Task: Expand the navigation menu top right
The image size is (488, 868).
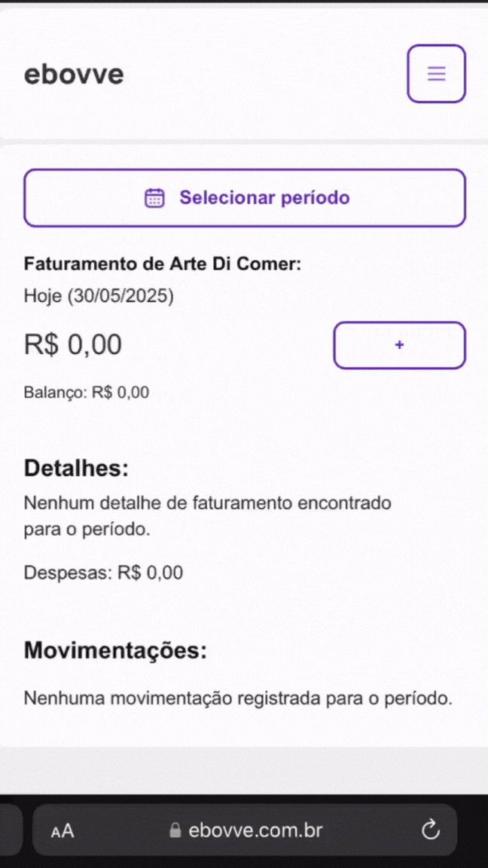Action: [436, 73]
